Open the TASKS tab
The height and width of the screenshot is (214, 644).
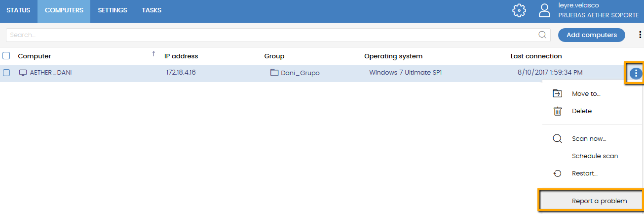[152, 10]
